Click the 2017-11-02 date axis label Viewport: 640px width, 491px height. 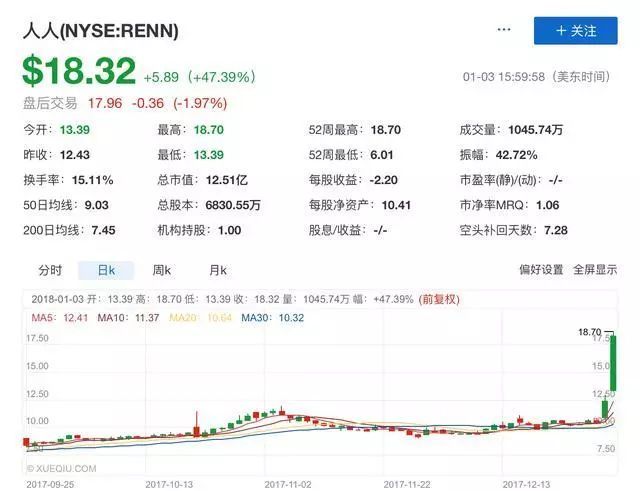[x=288, y=484]
